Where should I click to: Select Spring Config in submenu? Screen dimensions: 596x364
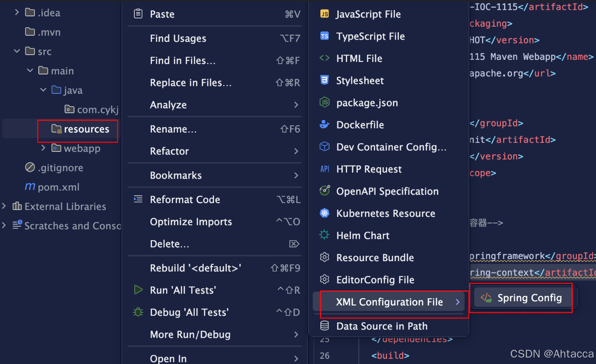(523, 298)
